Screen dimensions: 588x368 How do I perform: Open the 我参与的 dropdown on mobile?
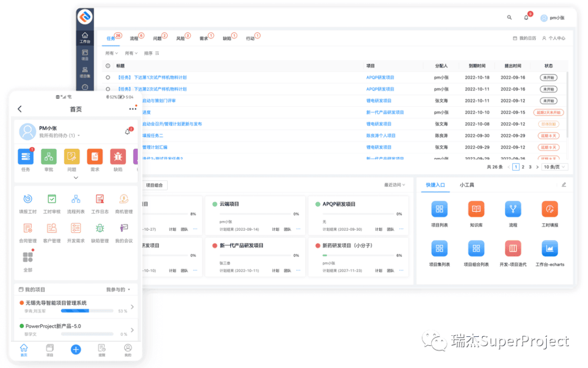pos(118,289)
